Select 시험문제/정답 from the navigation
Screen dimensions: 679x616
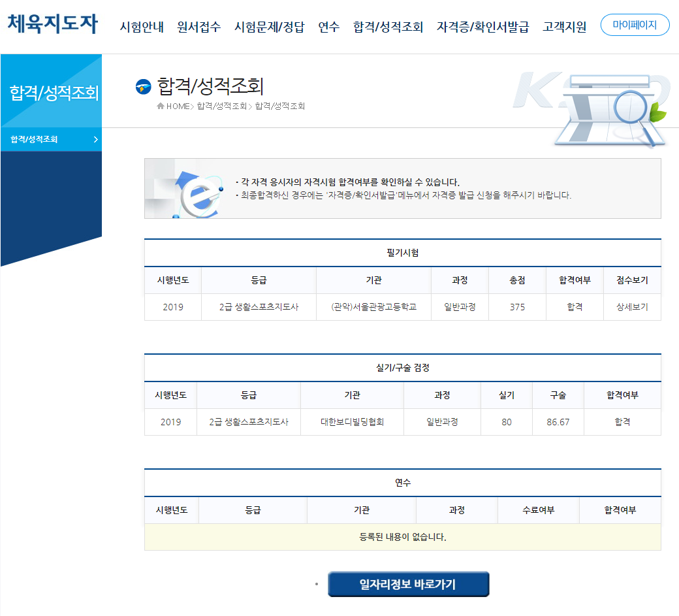(x=270, y=27)
